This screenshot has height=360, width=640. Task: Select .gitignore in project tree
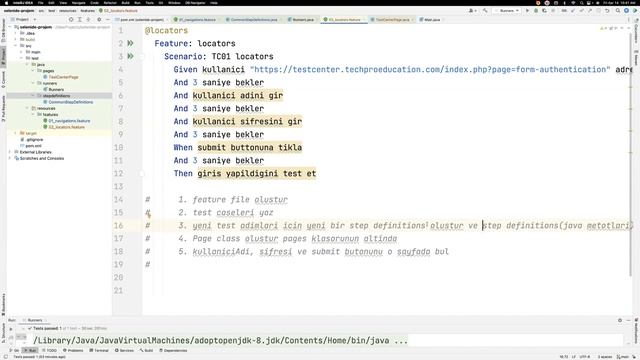[x=34, y=140]
